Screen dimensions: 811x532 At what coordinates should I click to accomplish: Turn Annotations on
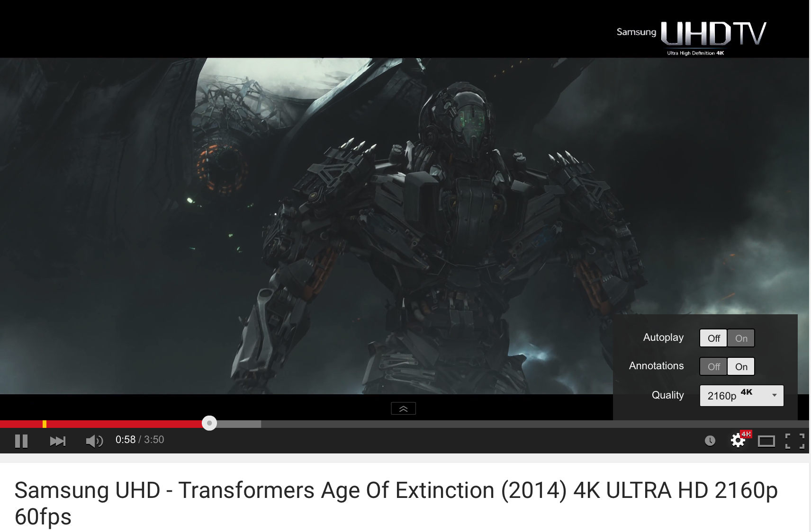coord(741,366)
